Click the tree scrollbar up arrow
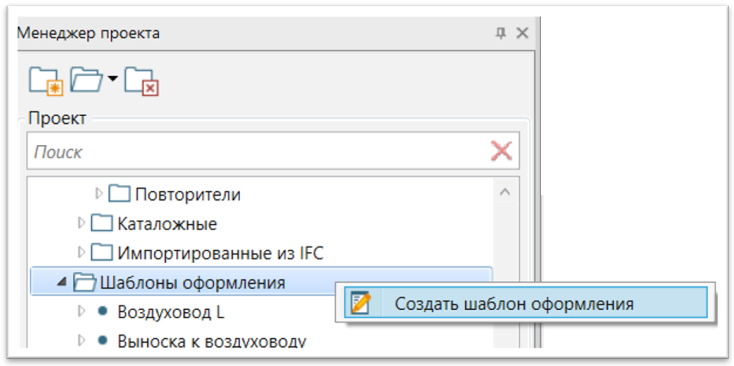 point(505,192)
